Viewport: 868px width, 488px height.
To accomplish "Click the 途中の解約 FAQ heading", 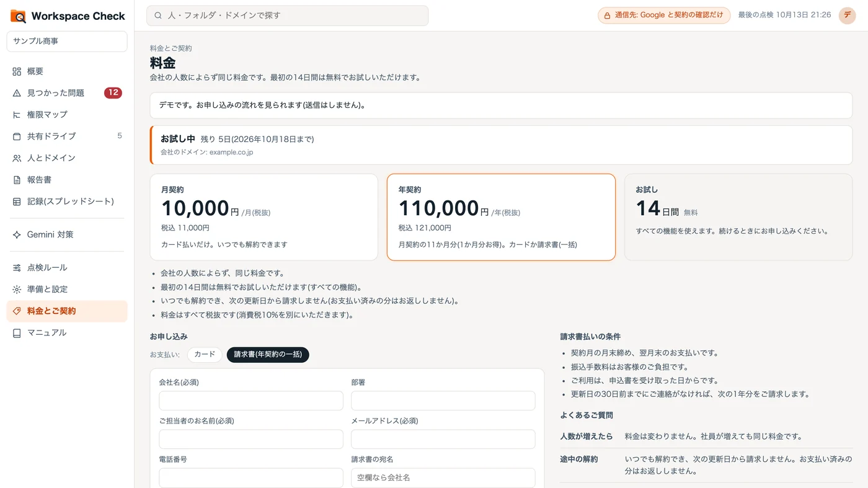I will (579, 459).
